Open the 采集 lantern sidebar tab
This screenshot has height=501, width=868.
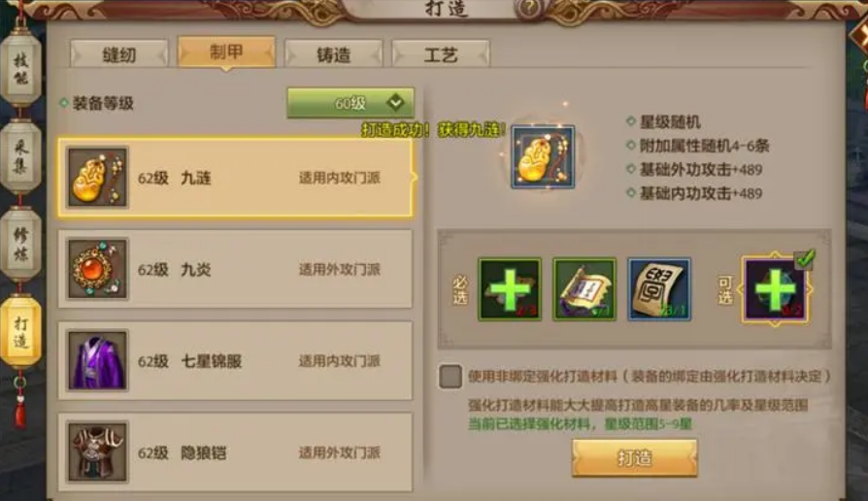point(20,156)
